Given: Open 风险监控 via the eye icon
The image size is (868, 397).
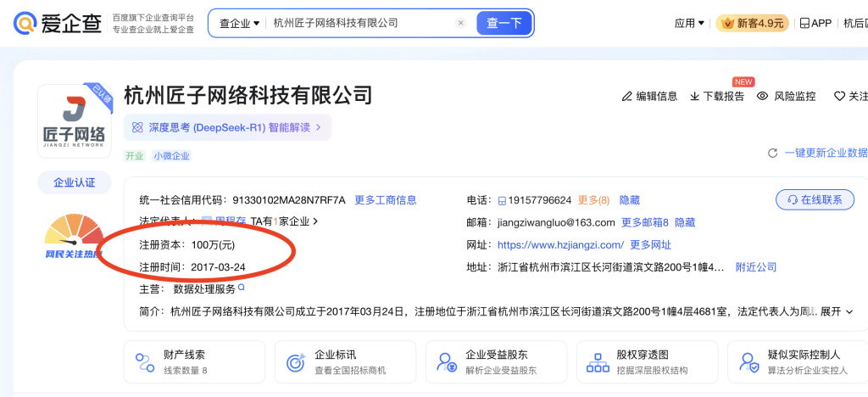Looking at the screenshot, I should point(762,96).
